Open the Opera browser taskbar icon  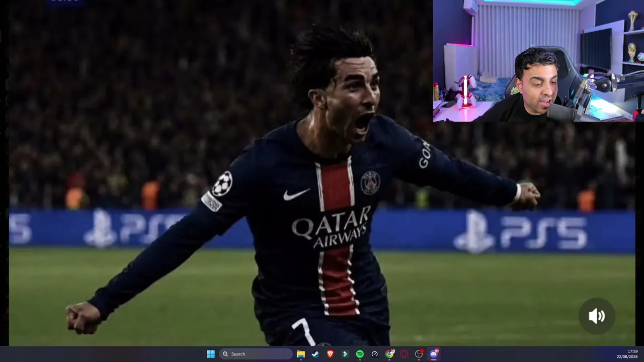[x=404, y=354]
